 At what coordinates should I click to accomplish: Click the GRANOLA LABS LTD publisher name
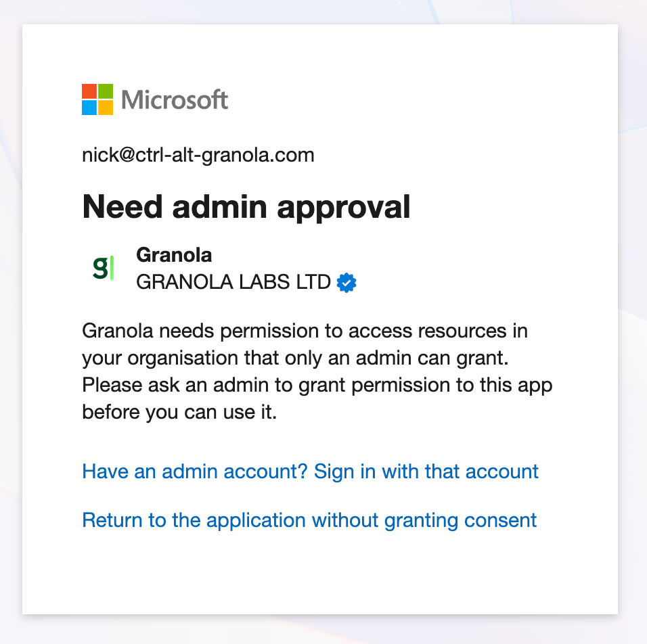pos(233,282)
